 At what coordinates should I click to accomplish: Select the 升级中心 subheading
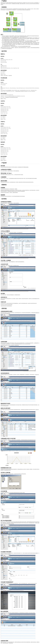pyautogui.click(x=3, y=121)
